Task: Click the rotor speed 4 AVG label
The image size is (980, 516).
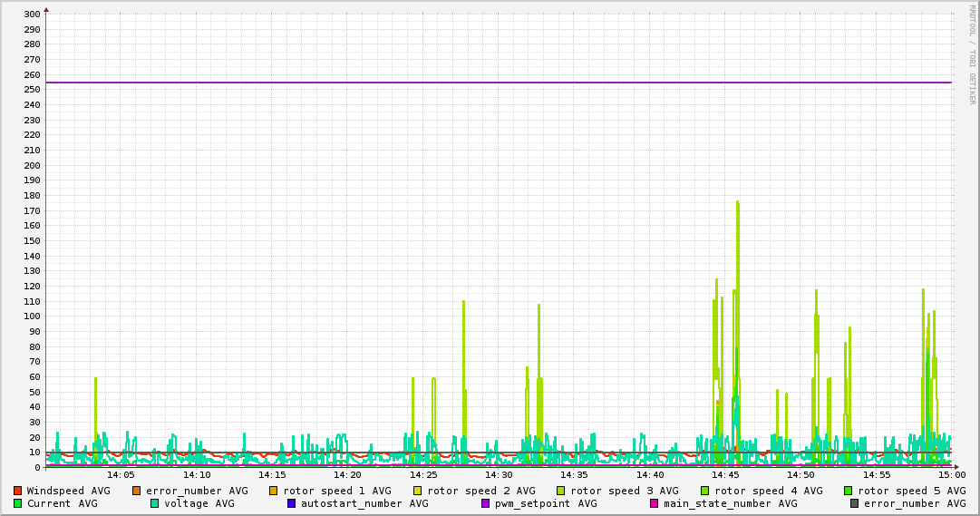Action: [768, 491]
